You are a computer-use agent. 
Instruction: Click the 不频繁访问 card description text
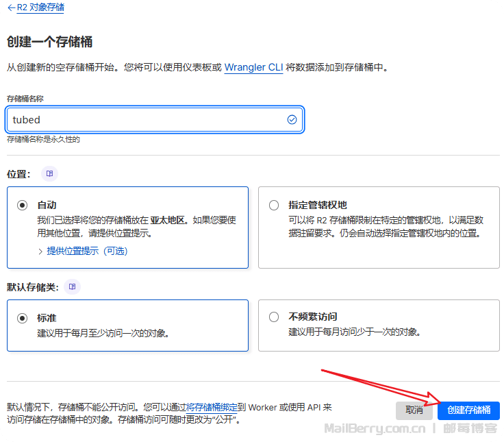pyautogui.click(x=354, y=332)
